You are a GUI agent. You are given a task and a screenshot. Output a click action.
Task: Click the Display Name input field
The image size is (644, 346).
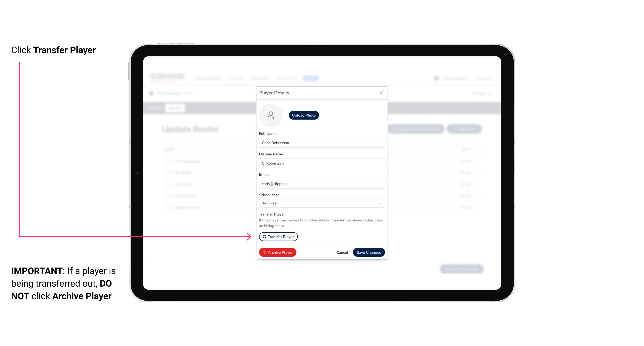click(321, 163)
